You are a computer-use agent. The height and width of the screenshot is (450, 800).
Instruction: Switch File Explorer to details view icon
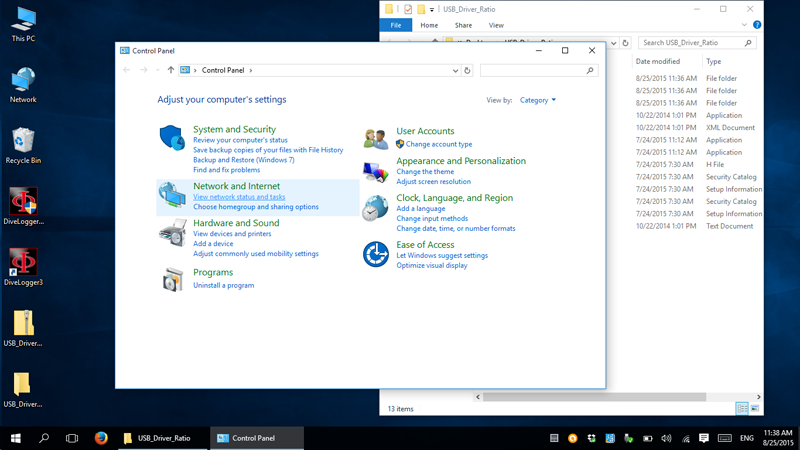point(742,408)
